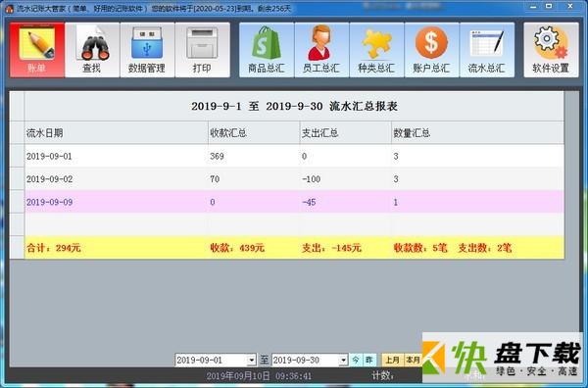Select the highlighted row 2019-09-09
This screenshot has width=588, height=388.
click(294, 202)
